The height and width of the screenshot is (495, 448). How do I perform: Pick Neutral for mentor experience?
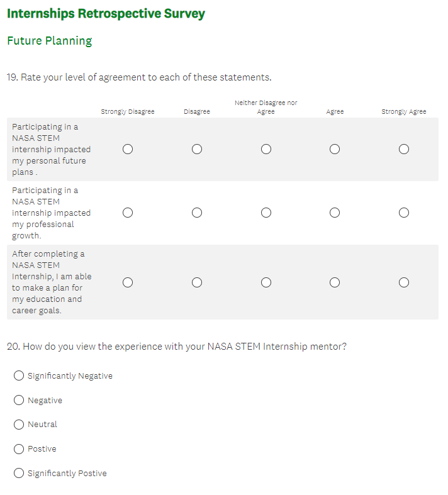tap(19, 425)
